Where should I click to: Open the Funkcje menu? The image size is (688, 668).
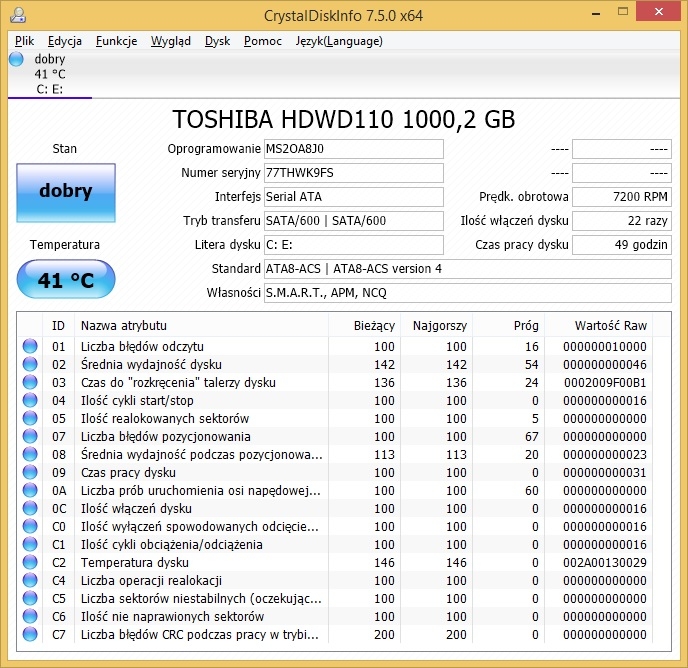[x=116, y=41]
